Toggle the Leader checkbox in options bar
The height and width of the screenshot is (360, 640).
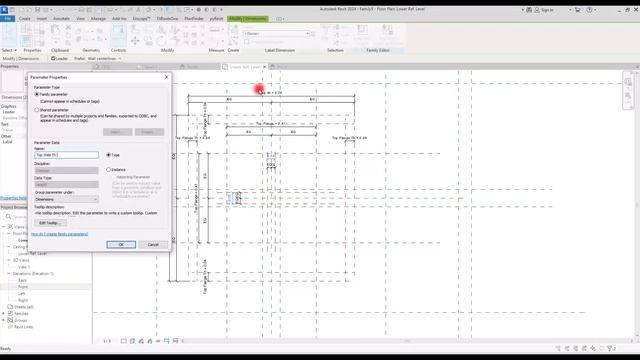point(53,59)
